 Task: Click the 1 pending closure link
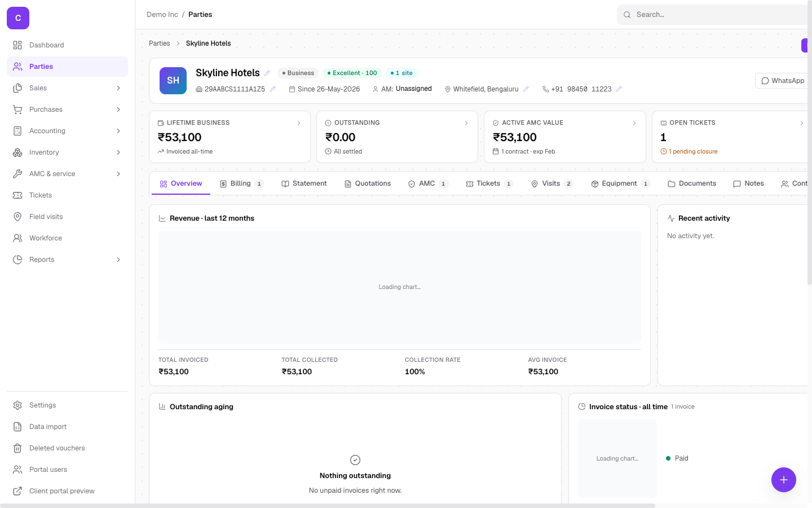pyautogui.click(x=689, y=152)
